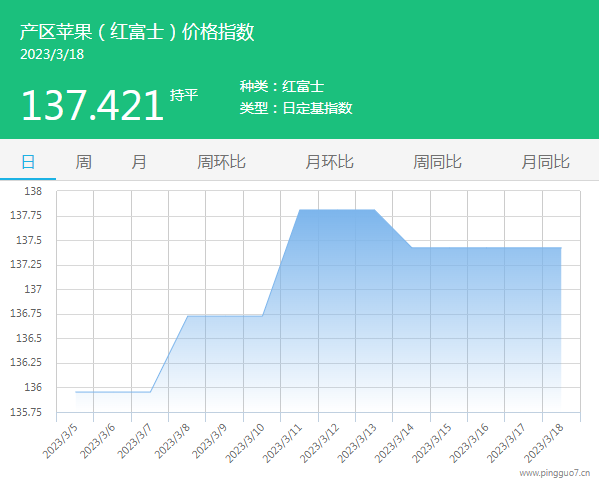The width and height of the screenshot is (599, 484).
Task: Switch to the 周 weekly tab
Action: 83,162
